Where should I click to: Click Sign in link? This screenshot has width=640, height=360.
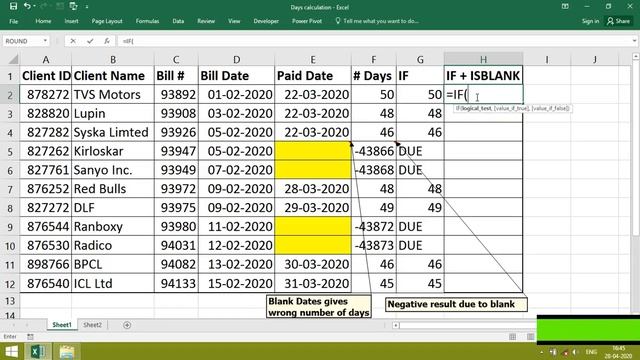(590, 21)
